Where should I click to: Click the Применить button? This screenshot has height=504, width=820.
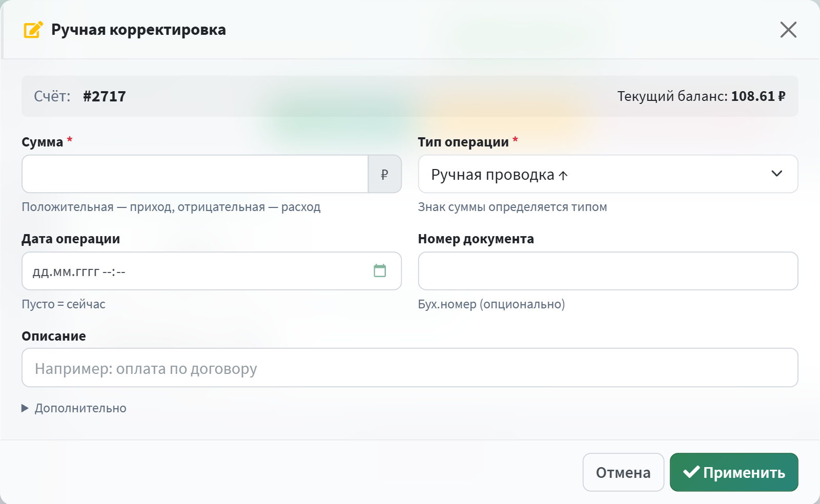734,472
